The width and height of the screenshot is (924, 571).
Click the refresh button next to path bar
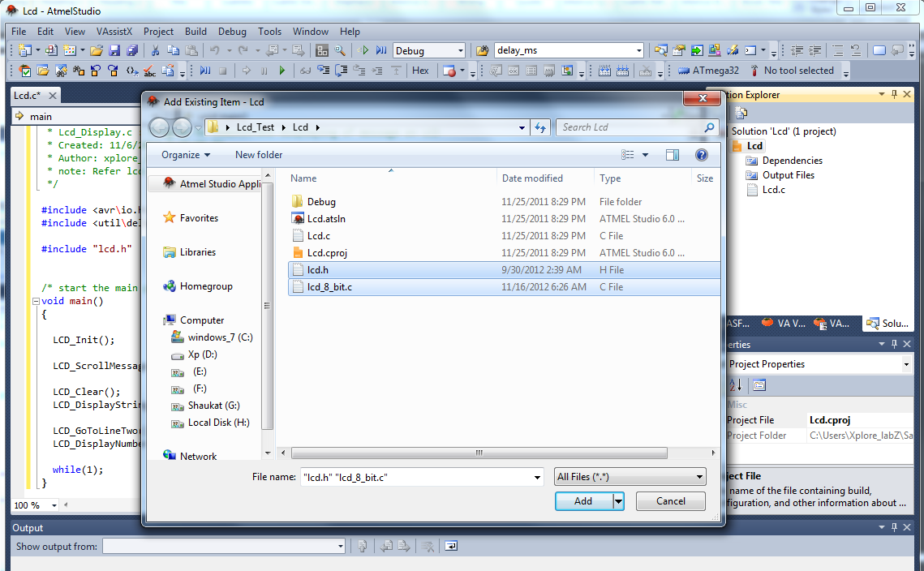[x=539, y=127]
